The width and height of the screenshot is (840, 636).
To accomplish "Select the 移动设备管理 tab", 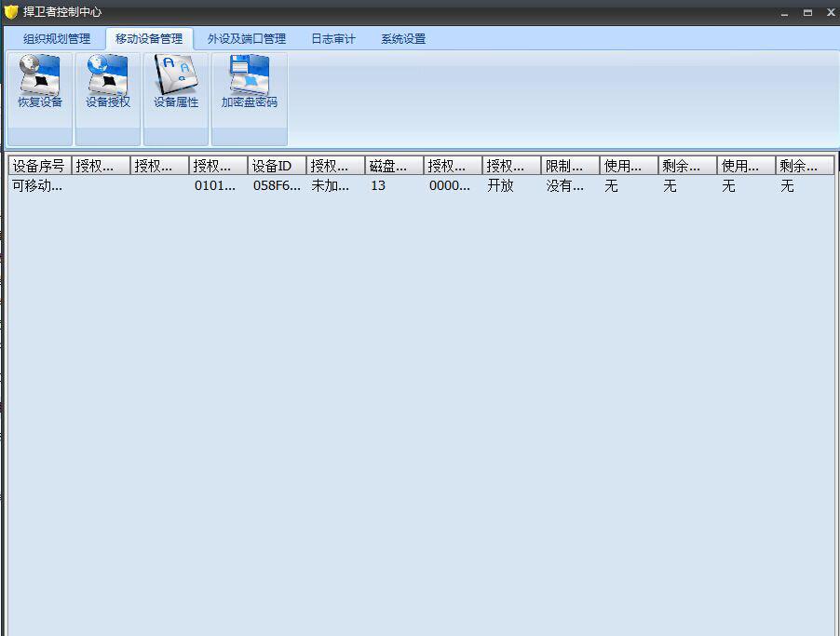I will click(149, 39).
